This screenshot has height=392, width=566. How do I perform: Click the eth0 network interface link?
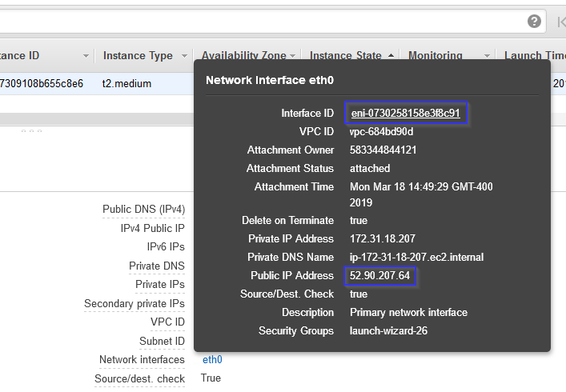click(x=212, y=359)
